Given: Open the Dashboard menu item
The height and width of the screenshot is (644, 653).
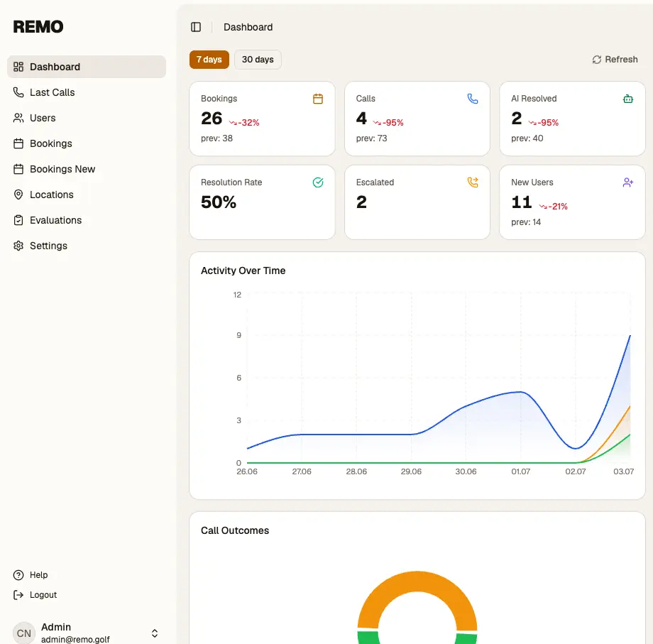Looking at the screenshot, I should point(87,67).
